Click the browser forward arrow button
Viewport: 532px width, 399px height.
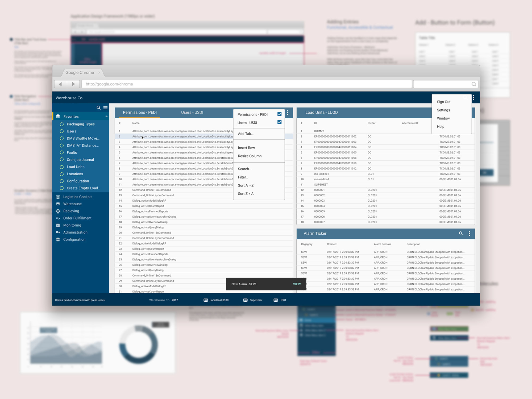[73, 84]
